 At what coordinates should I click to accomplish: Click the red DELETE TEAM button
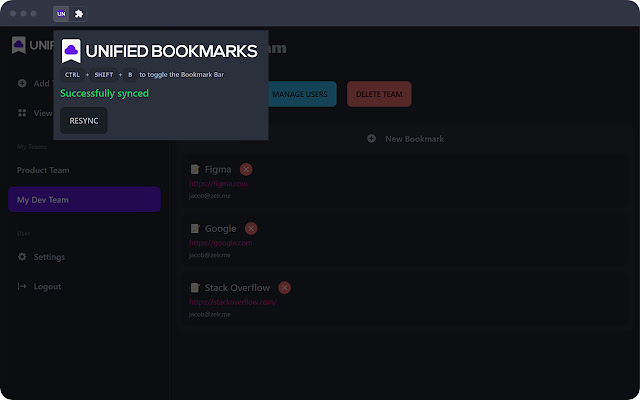tap(379, 94)
